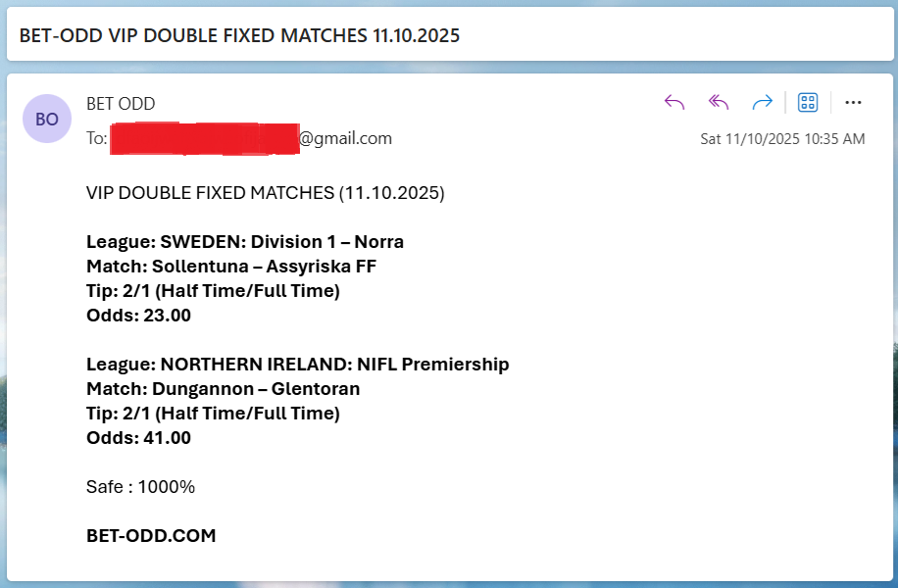Click the sender name BET ODD
The image size is (899, 588).
121,104
